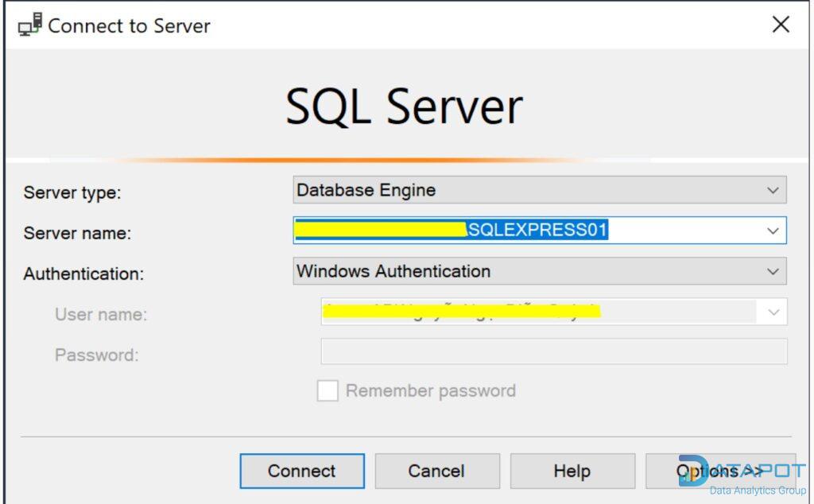Expand the Server name dropdown arrow
814x504 pixels.
pos(773,231)
